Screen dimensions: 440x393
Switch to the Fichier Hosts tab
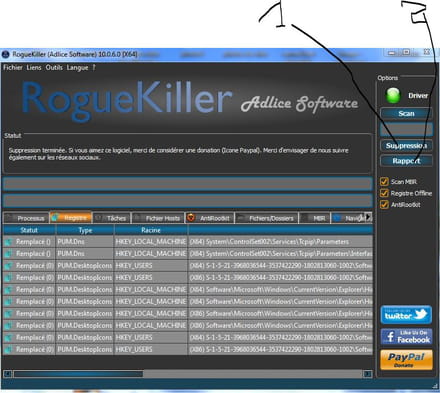158,218
